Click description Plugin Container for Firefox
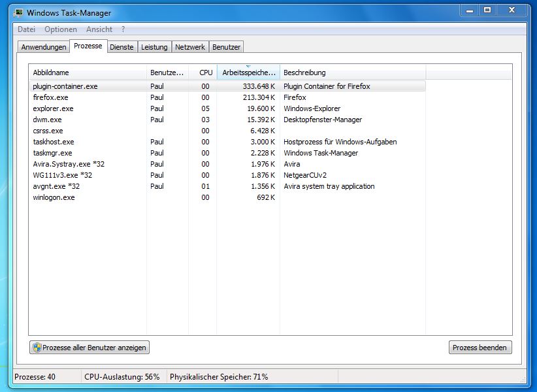 pyautogui.click(x=327, y=86)
